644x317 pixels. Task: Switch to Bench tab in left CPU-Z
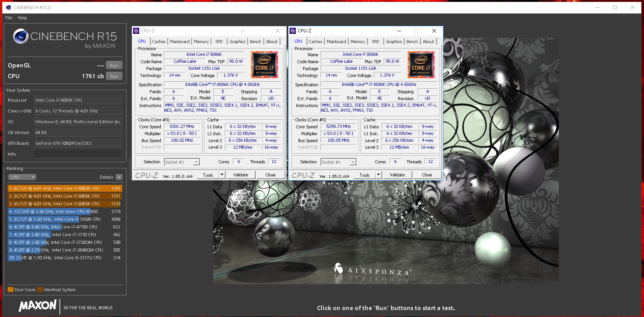255,42
